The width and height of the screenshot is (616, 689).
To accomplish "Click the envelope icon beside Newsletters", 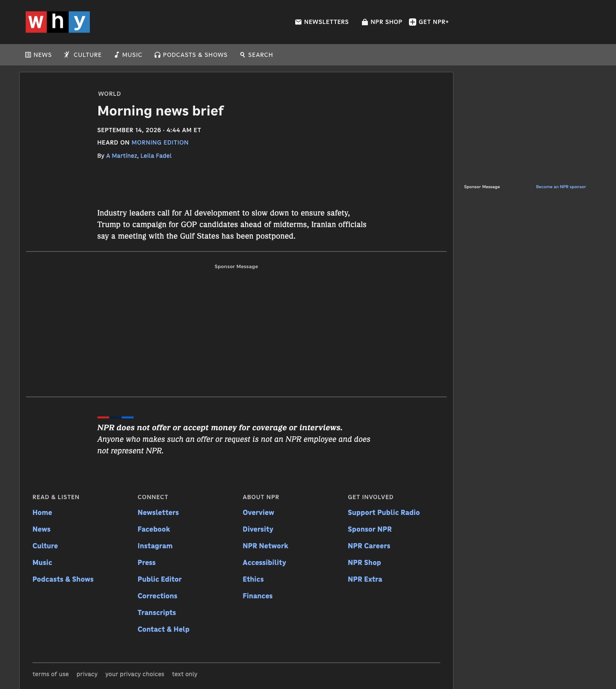I will [x=298, y=22].
